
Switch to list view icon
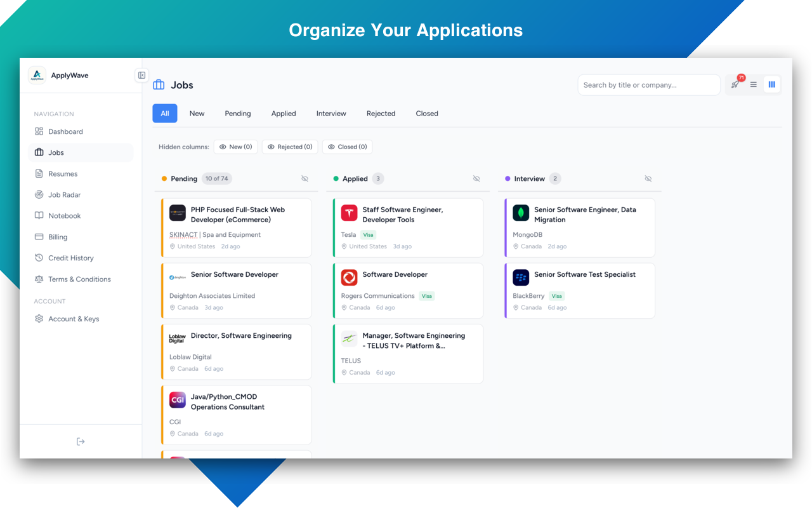(x=754, y=84)
